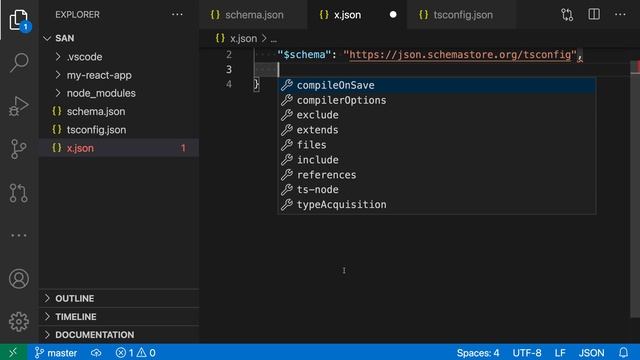This screenshot has height=360, width=640.
Task: Select the compilerOptions suggestion
Action: click(436, 100)
